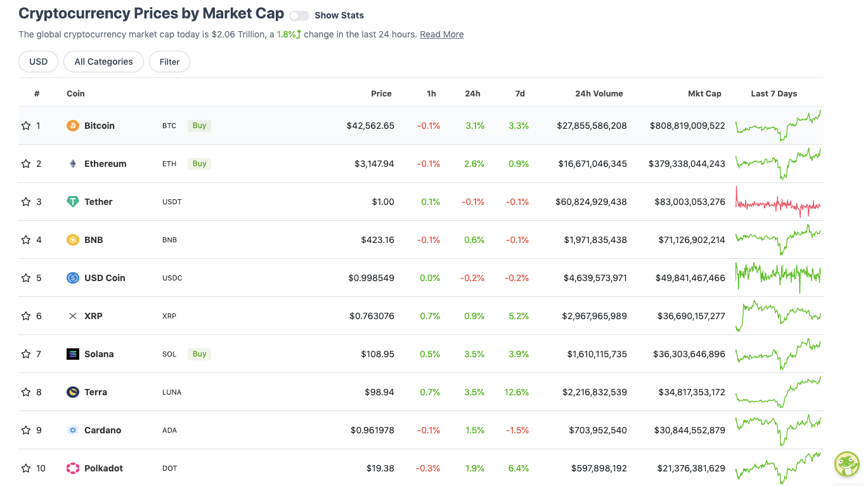Sort by Mkt Cap header
The image size is (868, 486).
[x=704, y=93]
